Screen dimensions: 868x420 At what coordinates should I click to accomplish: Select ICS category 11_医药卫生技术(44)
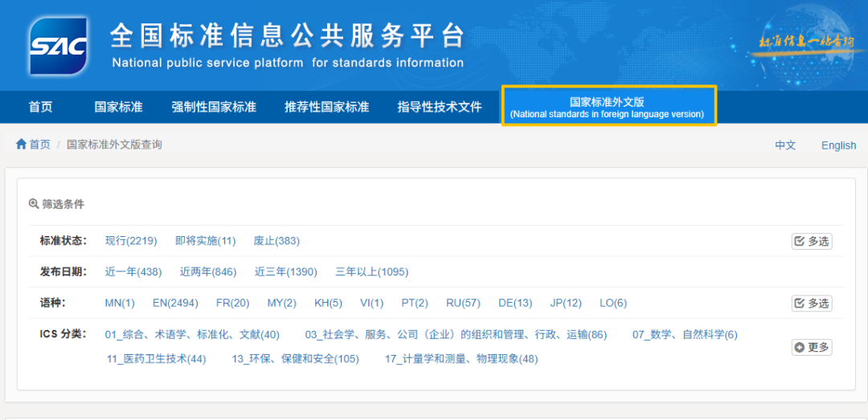point(157,359)
